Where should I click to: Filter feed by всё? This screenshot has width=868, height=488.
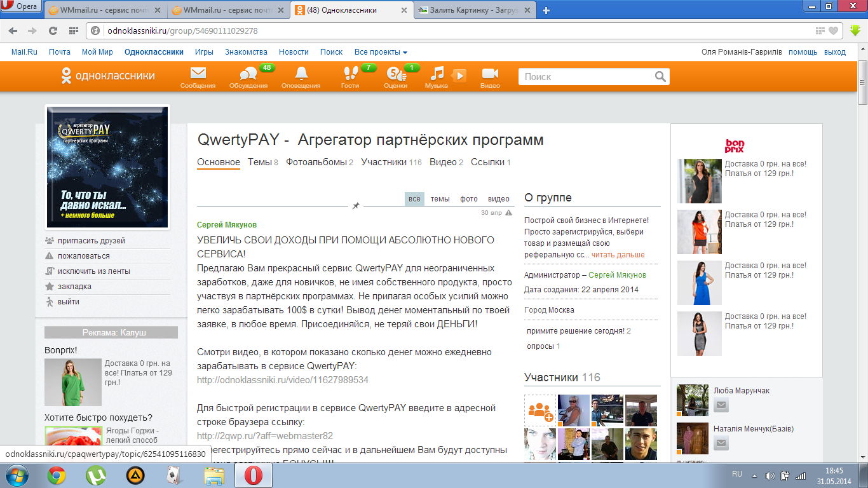click(414, 199)
